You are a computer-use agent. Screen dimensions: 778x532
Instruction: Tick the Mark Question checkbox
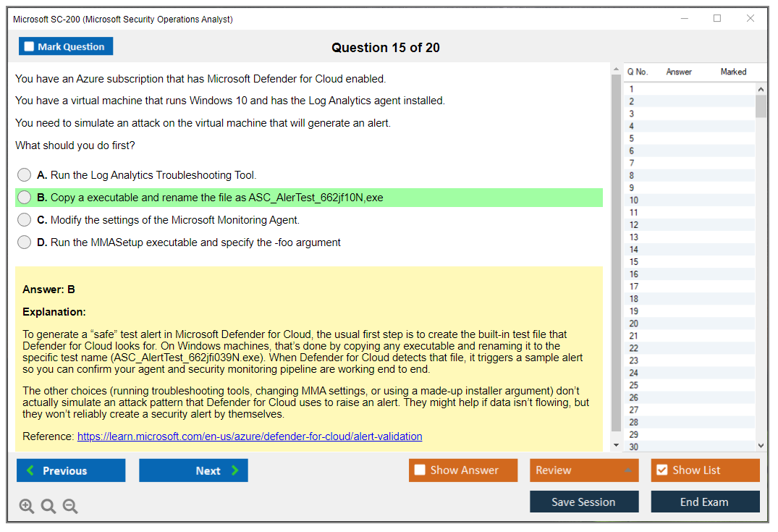click(30, 46)
